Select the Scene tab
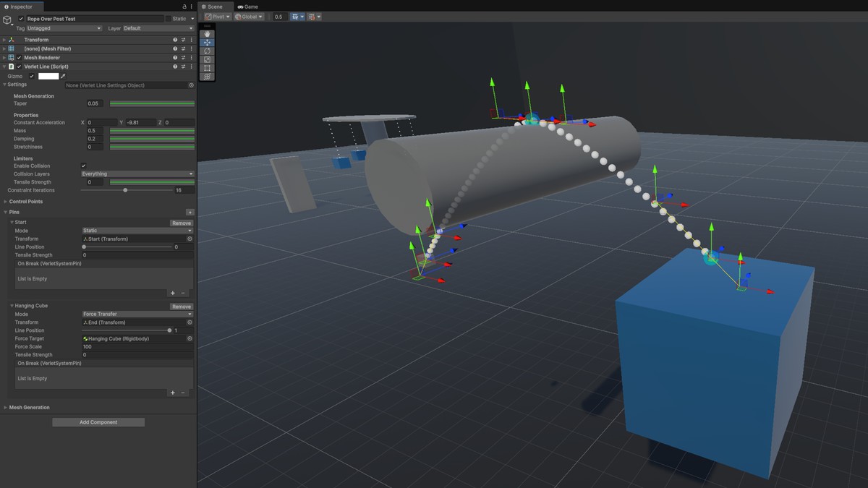Viewport: 868px width, 488px height. [x=215, y=6]
